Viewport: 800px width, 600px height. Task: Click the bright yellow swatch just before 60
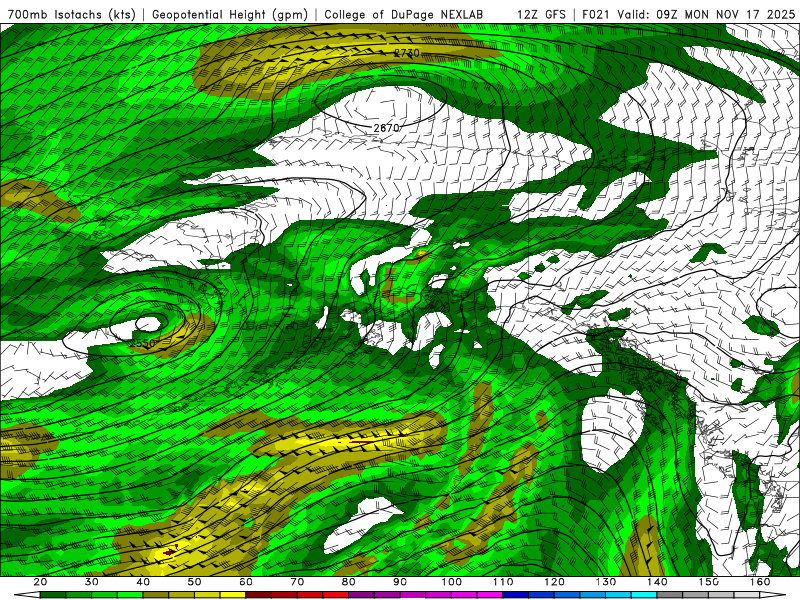pyautogui.click(x=233, y=595)
